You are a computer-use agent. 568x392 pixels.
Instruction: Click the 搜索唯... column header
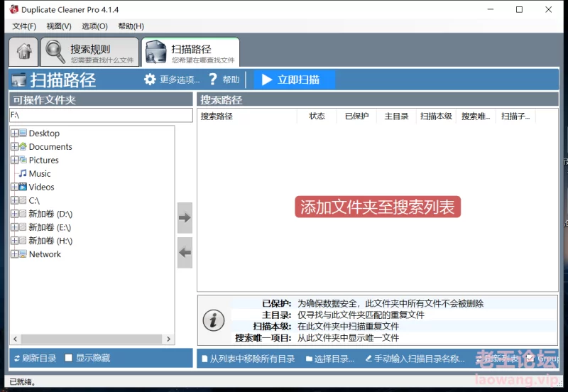pyautogui.click(x=476, y=116)
